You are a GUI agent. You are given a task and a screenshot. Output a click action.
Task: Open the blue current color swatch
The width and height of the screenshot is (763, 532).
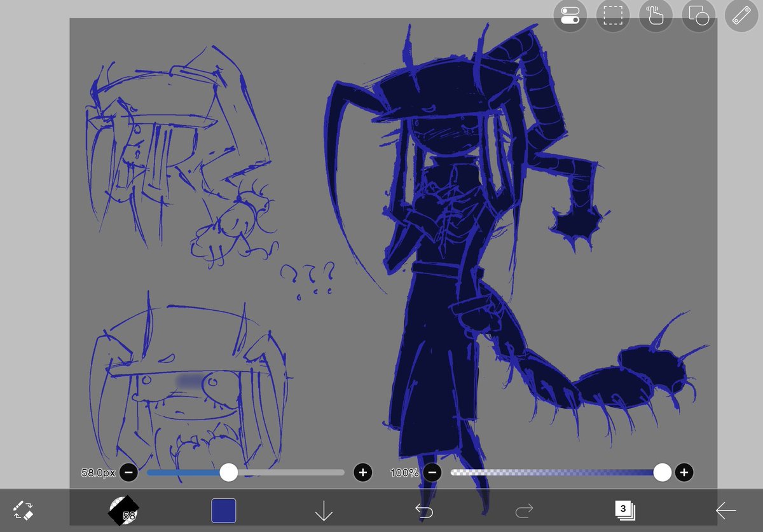pos(224,510)
